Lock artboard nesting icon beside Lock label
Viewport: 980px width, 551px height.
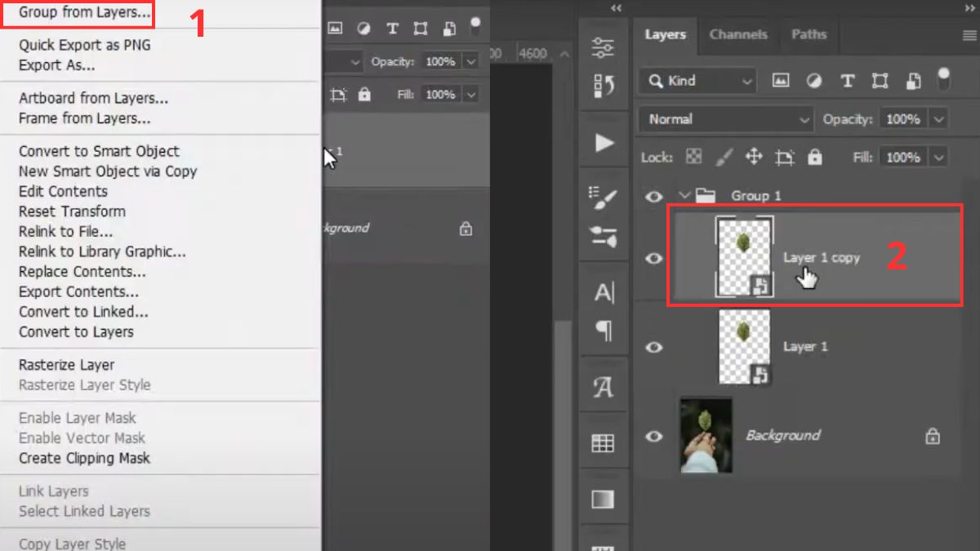(x=785, y=157)
